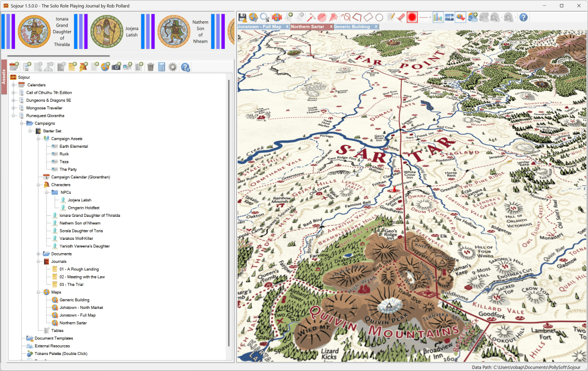The image size is (588, 371).
Task: Choose the ellipse drawing tool
Action: (379, 17)
